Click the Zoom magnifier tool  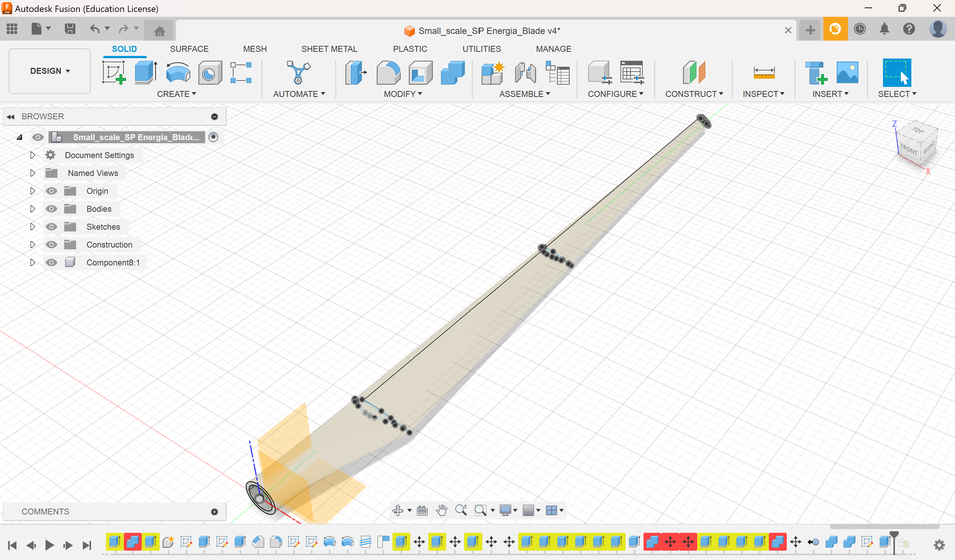[x=461, y=510]
